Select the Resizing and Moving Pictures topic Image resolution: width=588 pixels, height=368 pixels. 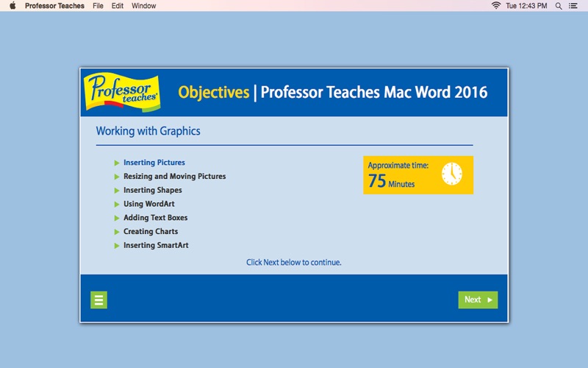tap(175, 176)
